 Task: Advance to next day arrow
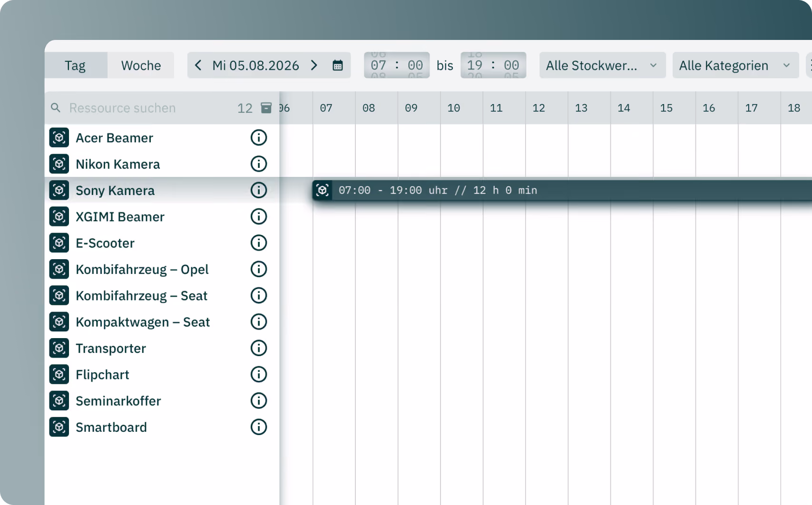point(314,65)
